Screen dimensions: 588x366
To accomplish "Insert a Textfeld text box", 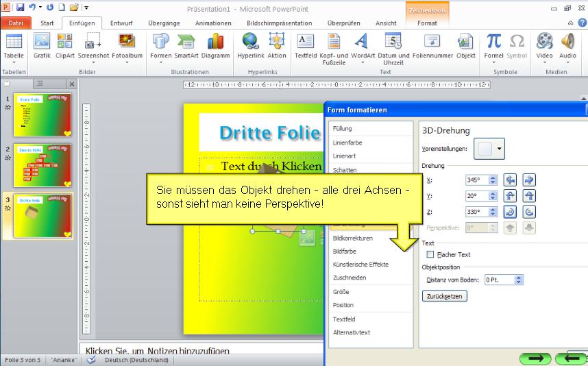I will pyautogui.click(x=305, y=45).
